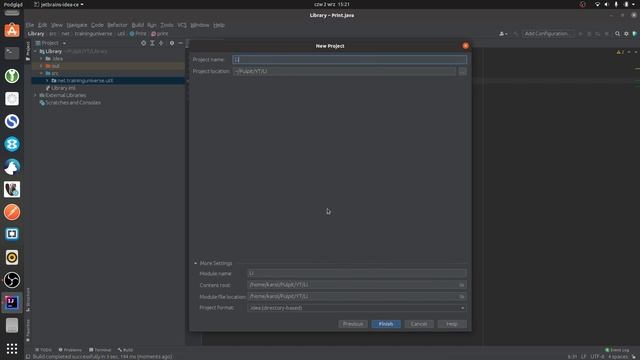Focus the Module file location field
This screenshot has width=640, height=360.
(x=353, y=296)
